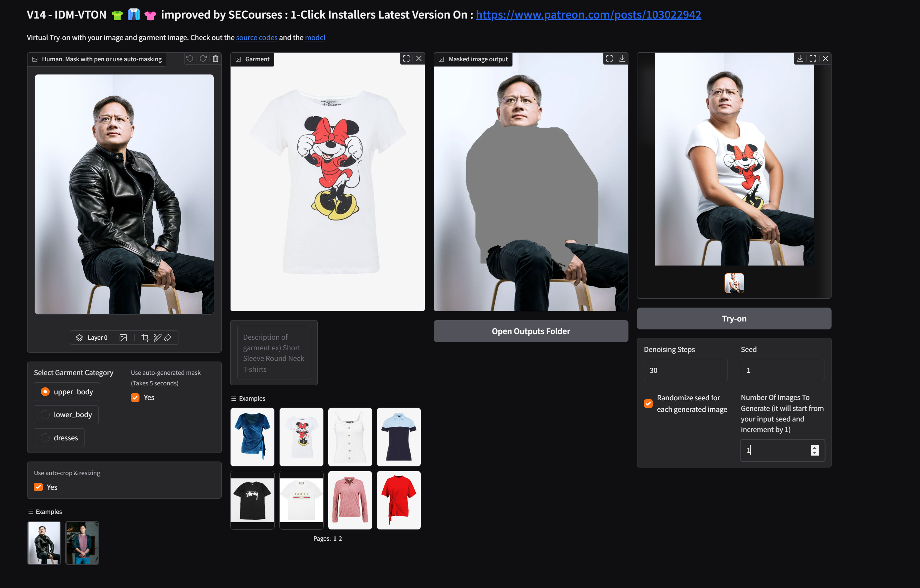Select the pen draw tool

point(157,337)
